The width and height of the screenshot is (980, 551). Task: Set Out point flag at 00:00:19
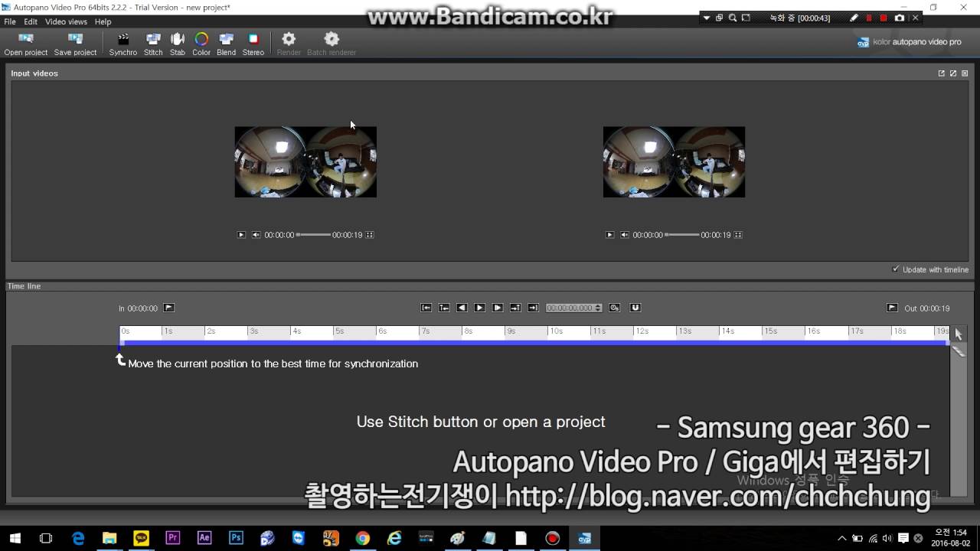click(892, 308)
